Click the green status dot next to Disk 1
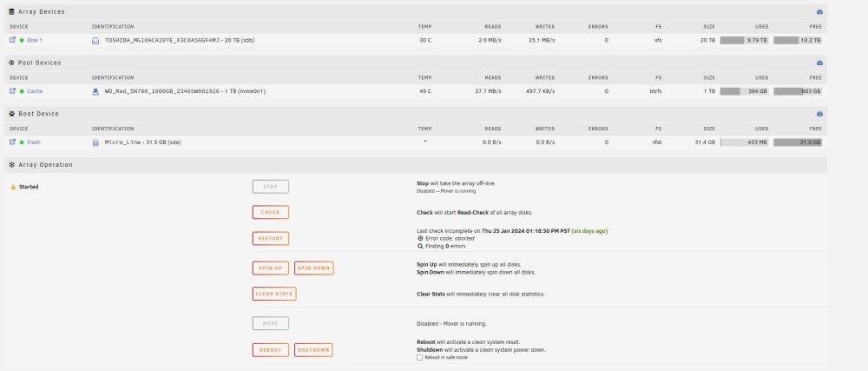The height and width of the screenshot is (371, 868). [x=23, y=41]
